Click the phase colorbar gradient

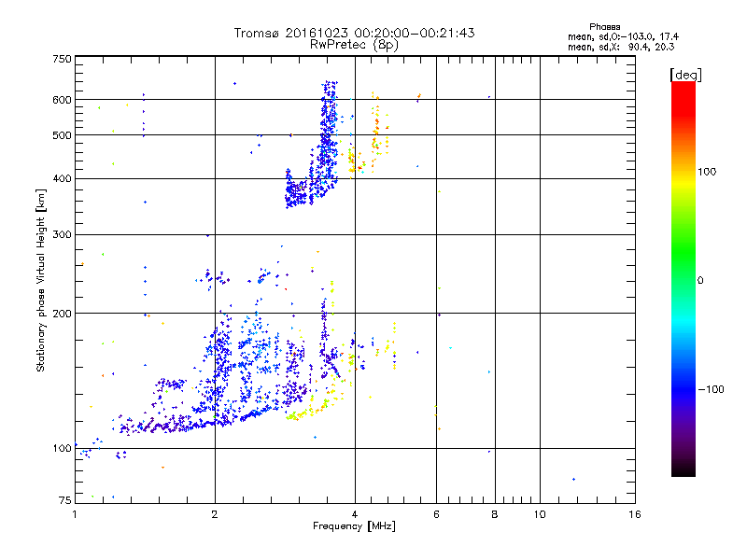click(x=684, y=279)
